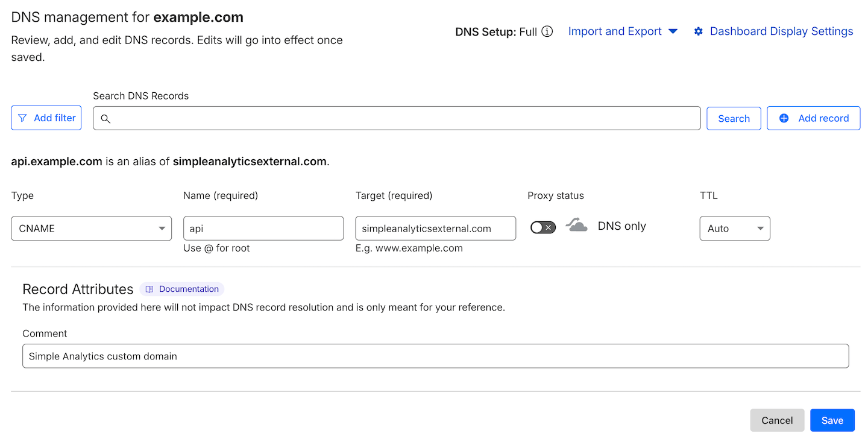Screen dimensions: 868x442
Task: Expand the Import and Export dropdown
Action: click(x=623, y=31)
